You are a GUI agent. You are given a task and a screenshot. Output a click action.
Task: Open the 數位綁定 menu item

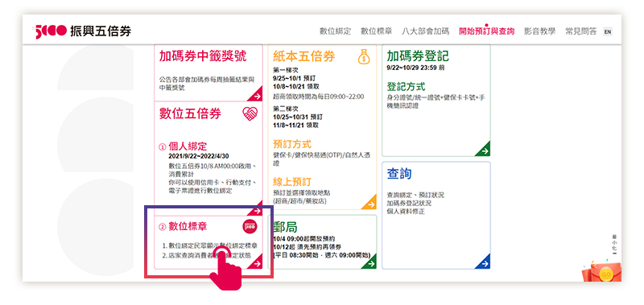click(336, 31)
